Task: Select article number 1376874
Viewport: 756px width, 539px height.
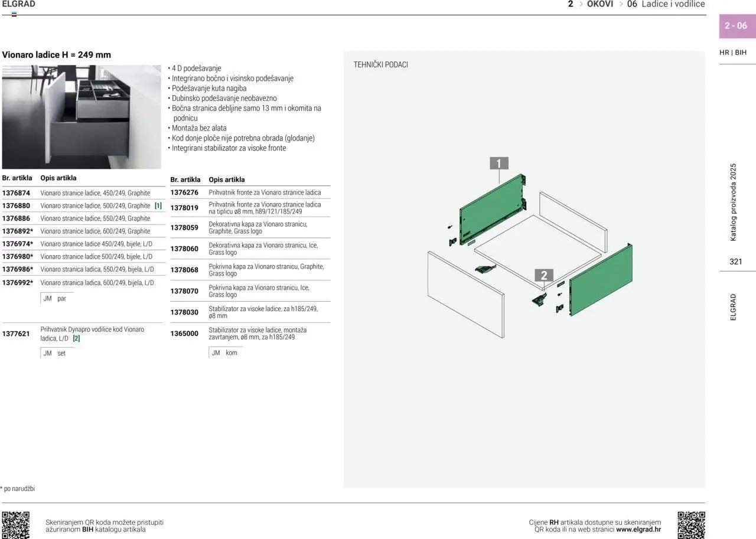Action: pos(17,193)
